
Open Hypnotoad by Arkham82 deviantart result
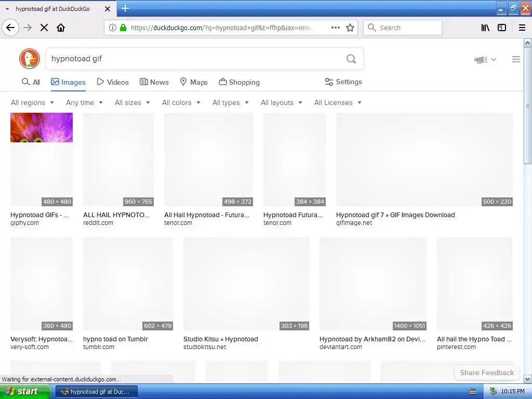coord(372,339)
